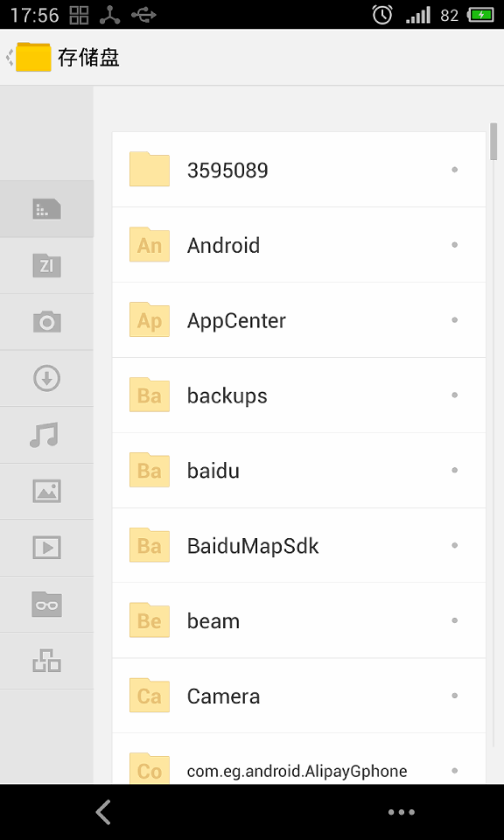Tap the folder icon of 3595089
The image size is (504, 840).
150,169
